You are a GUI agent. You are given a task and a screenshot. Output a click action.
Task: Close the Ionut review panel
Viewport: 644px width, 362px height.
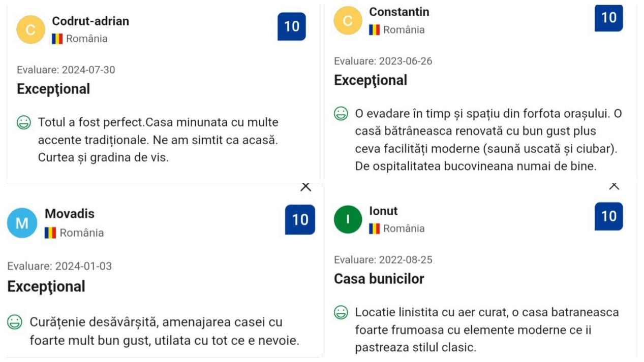click(614, 186)
